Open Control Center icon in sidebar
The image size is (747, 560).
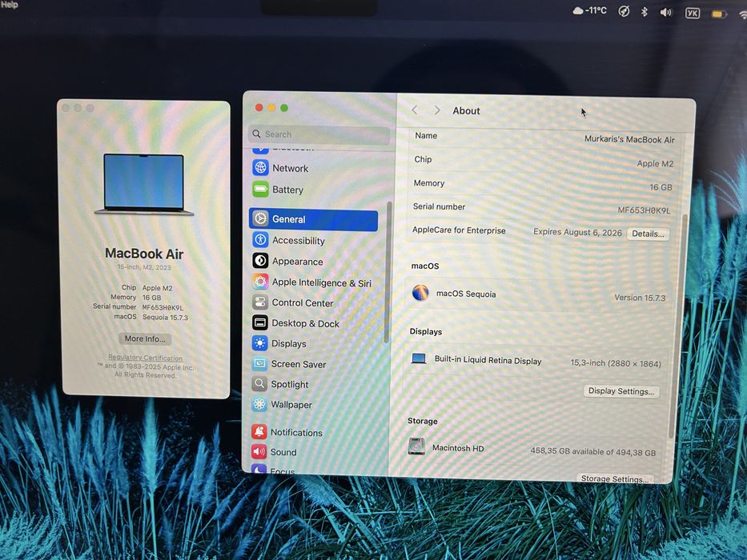(260, 302)
